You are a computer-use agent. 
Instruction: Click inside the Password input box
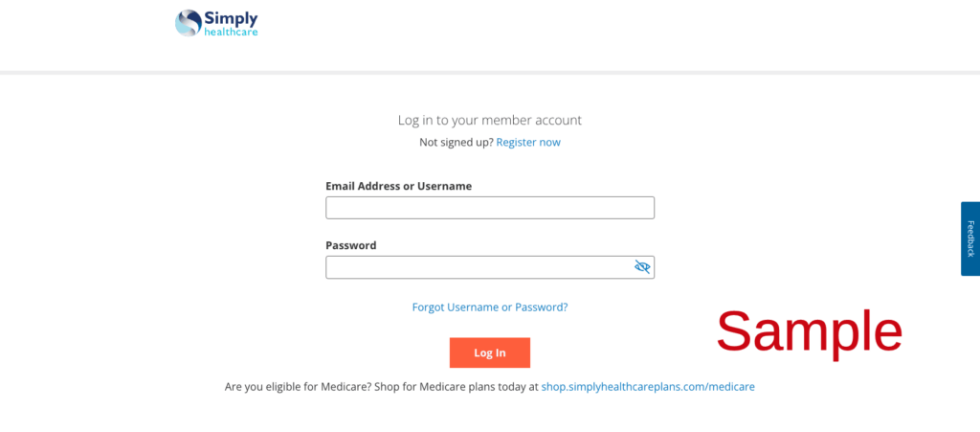tap(477, 267)
